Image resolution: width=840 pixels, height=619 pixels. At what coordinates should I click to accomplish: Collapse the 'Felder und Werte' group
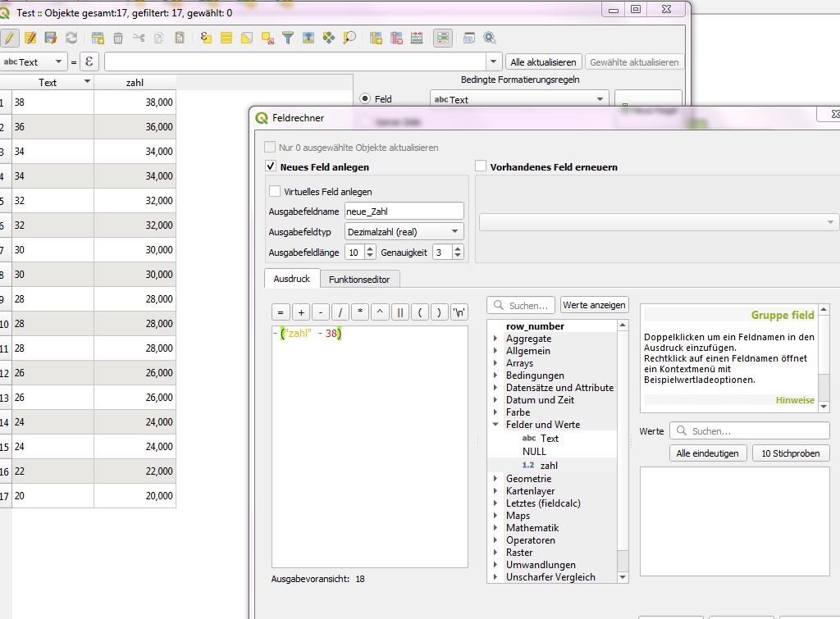pyautogui.click(x=495, y=425)
